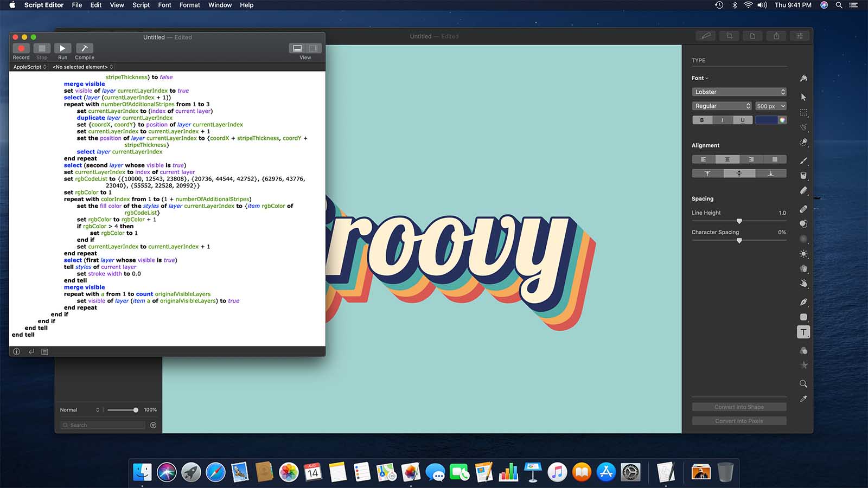Open the Format menu

189,5
